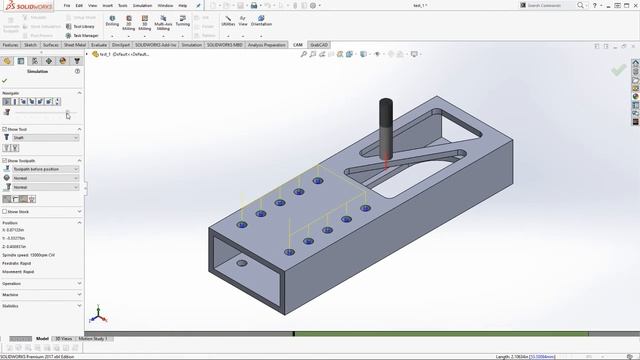Image resolution: width=640 pixels, height=360 pixels.
Task: Open the Toolpath before position dropdown
Action: (45, 169)
